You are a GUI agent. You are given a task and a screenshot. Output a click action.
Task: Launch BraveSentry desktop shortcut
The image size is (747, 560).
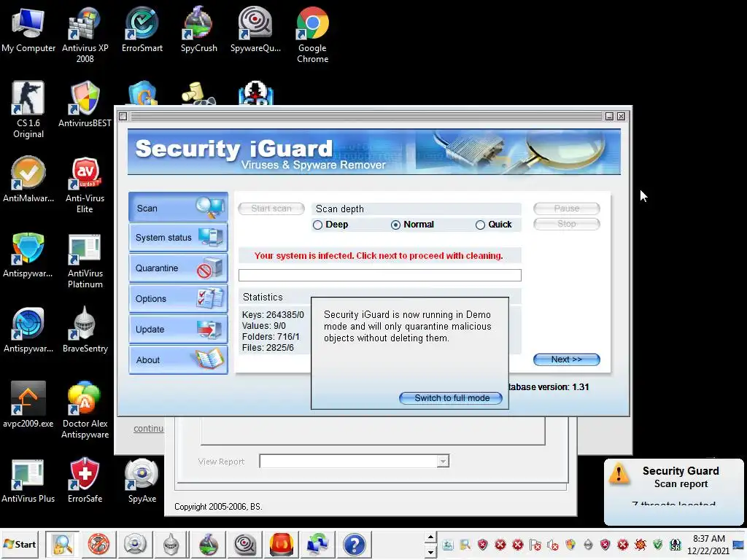tap(85, 330)
